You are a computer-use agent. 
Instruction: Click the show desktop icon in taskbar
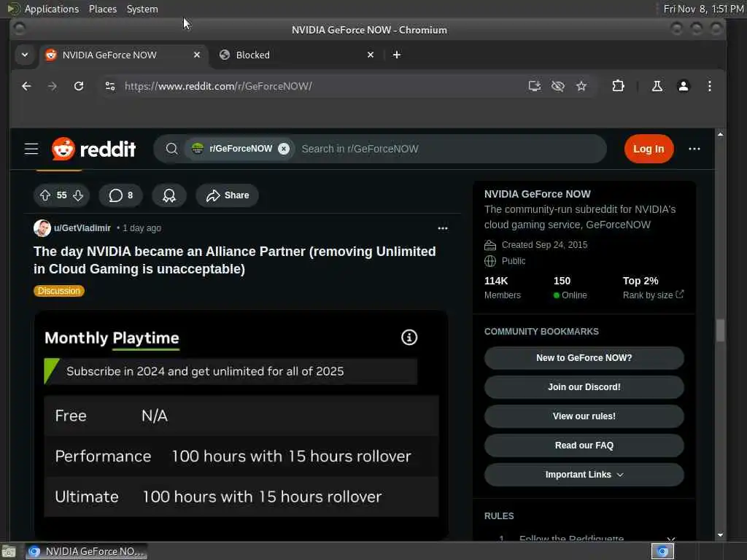(9, 551)
